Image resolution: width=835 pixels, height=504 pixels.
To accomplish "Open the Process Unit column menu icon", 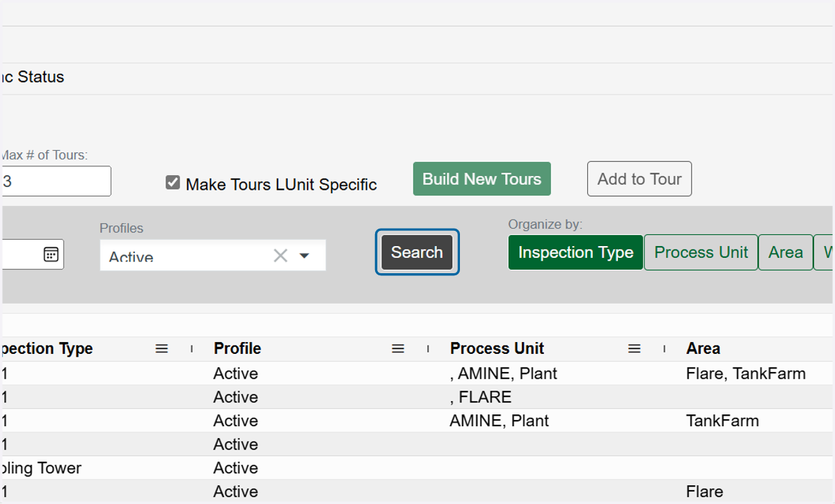I will (x=634, y=349).
